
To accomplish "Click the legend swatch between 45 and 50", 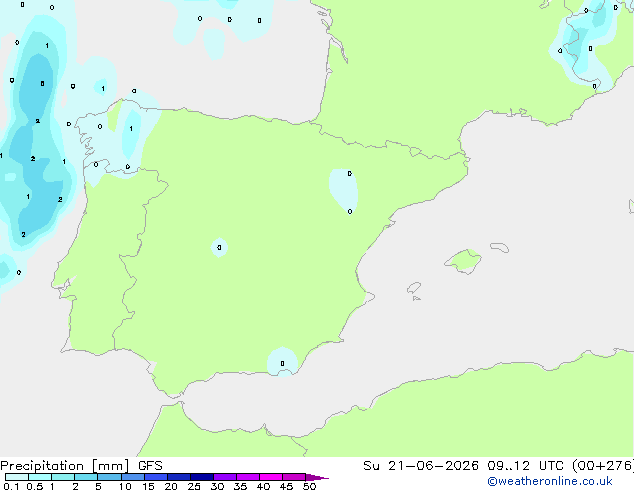I will click(x=294, y=477).
